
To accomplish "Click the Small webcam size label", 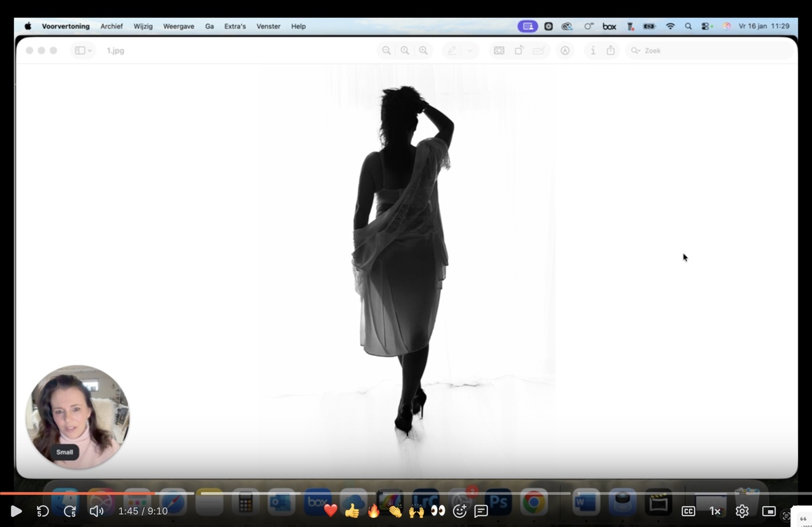I will tap(64, 453).
